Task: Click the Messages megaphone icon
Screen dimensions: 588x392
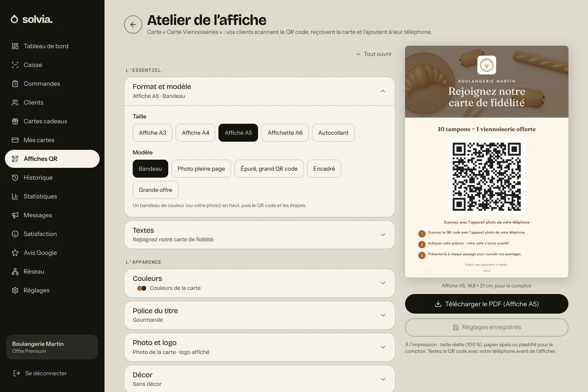Action: (15, 215)
